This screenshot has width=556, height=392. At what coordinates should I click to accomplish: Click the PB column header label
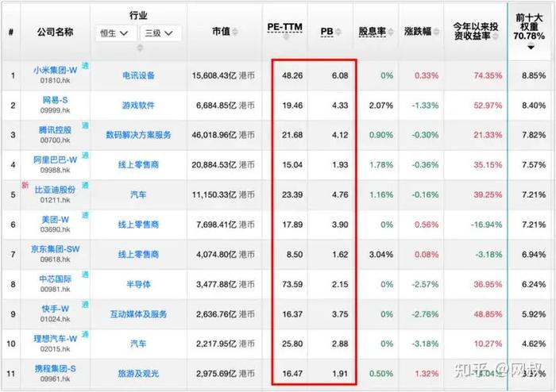tap(326, 32)
